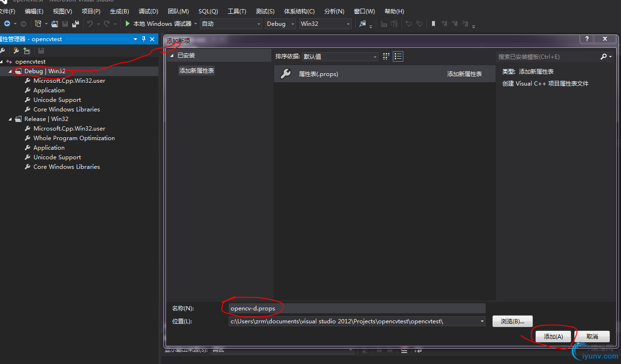Collapse the opencvtest project node
The image size is (621, 364).
pos(1,62)
